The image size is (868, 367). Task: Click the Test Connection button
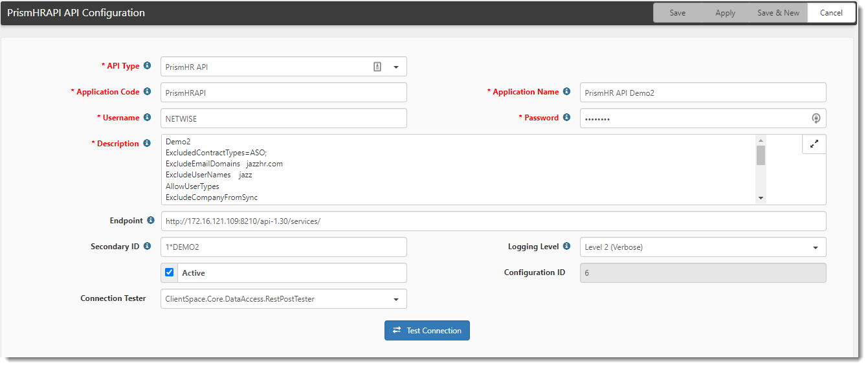pyautogui.click(x=427, y=331)
